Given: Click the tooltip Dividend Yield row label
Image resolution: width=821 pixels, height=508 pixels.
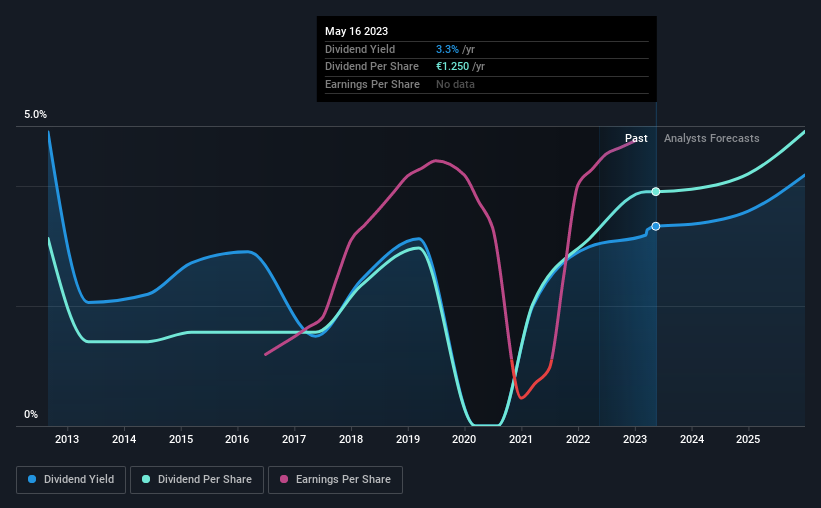Looking at the screenshot, I should [360, 49].
